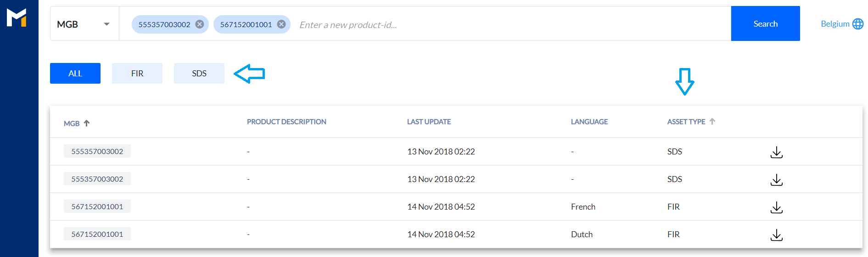Download the second SDS row file

tap(776, 180)
